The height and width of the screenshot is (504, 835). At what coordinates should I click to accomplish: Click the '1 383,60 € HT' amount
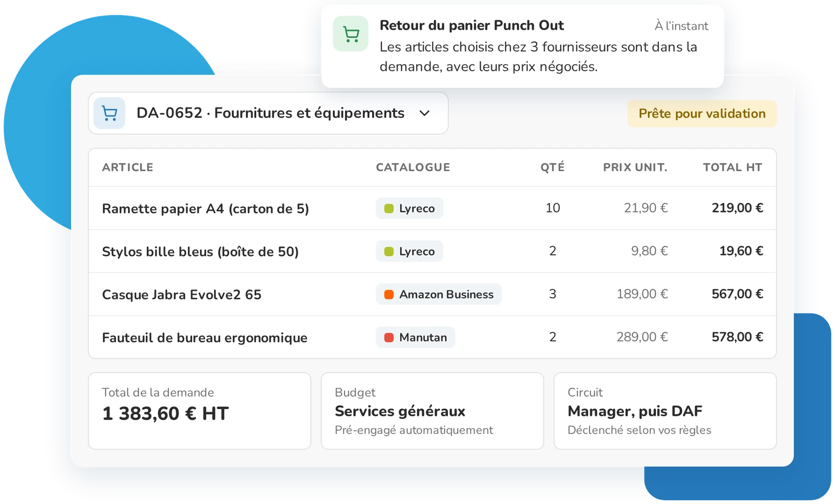(165, 414)
